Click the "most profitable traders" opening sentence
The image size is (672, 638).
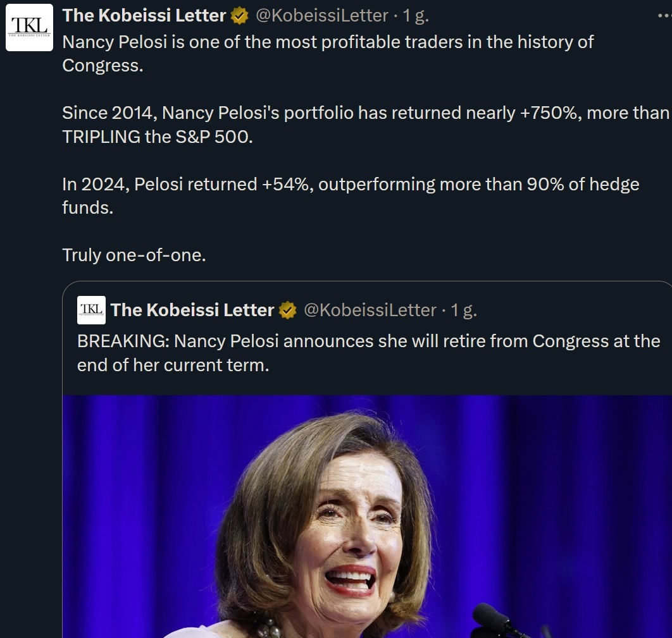[x=328, y=42]
